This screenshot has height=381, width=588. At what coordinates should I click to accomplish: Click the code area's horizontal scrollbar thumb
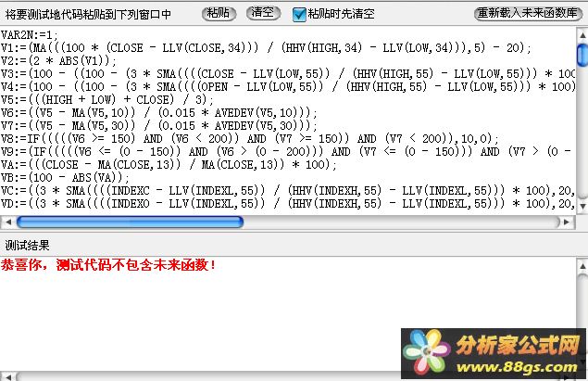(x=131, y=222)
